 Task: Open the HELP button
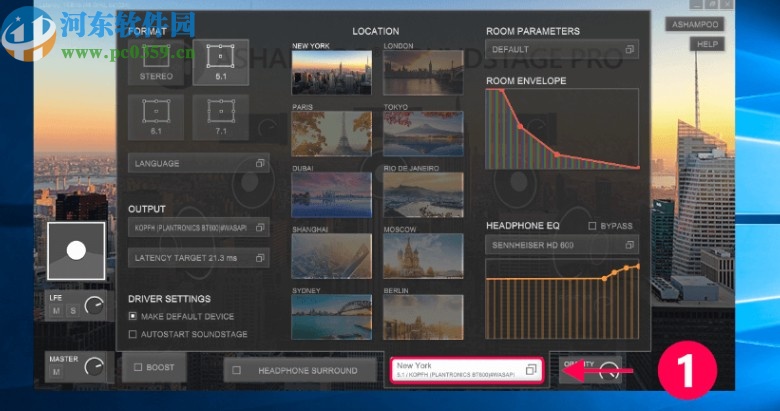707,44
